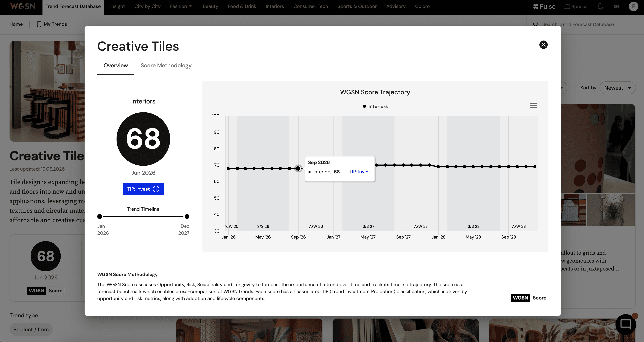
Task: Click the A/W 27 season label
Action: coord(421,226)
